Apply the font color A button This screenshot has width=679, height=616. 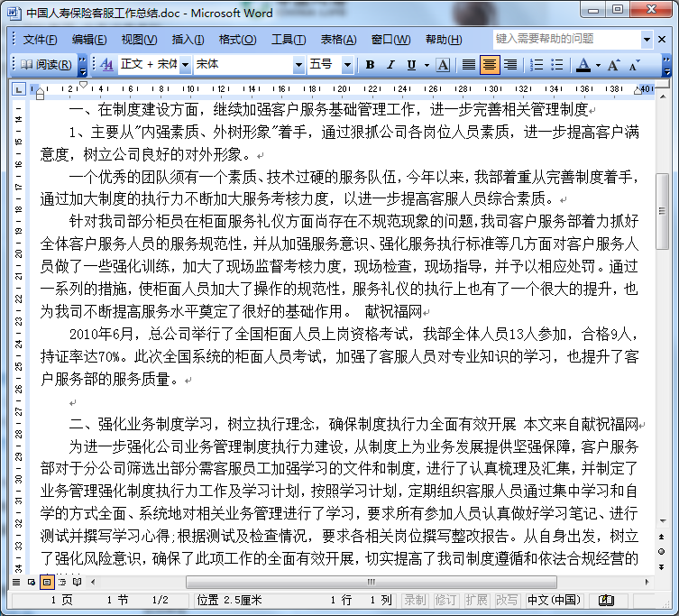(583, 65)
